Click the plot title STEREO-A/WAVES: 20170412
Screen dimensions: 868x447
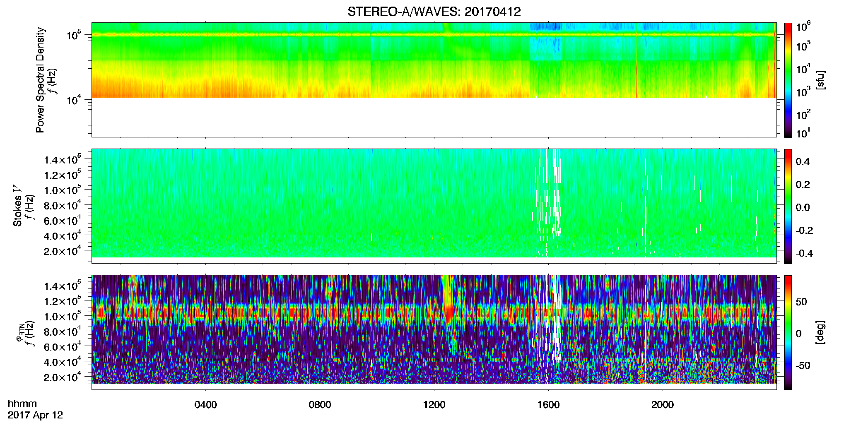coord(434,12)
